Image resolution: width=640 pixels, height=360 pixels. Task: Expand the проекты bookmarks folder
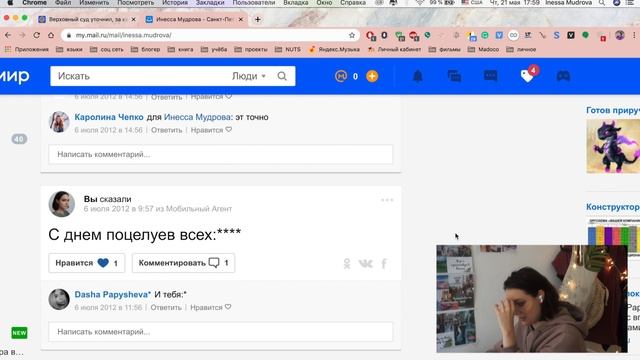tap(251, 49)
